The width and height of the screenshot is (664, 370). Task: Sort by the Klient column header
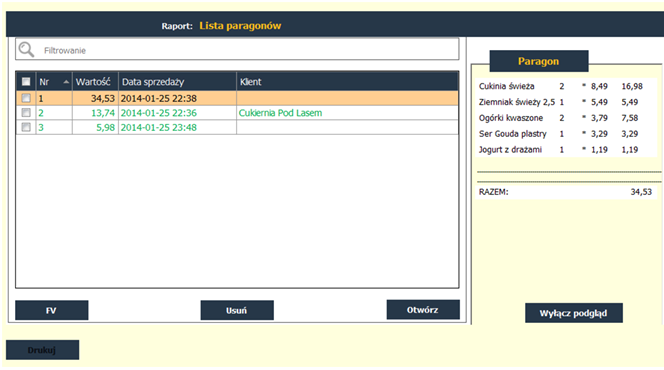click(x=347, y=81)
